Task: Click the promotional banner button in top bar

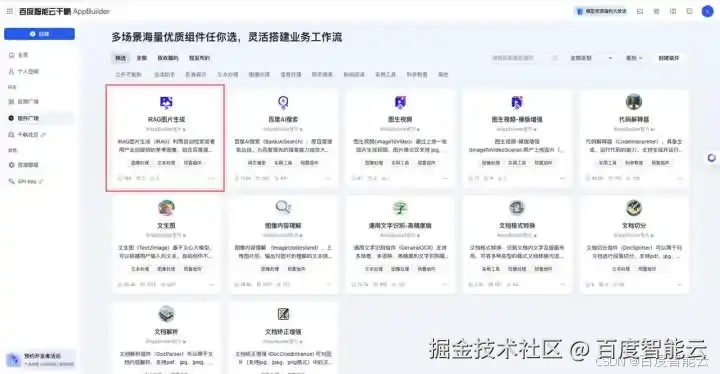Action: coord(602,11)
